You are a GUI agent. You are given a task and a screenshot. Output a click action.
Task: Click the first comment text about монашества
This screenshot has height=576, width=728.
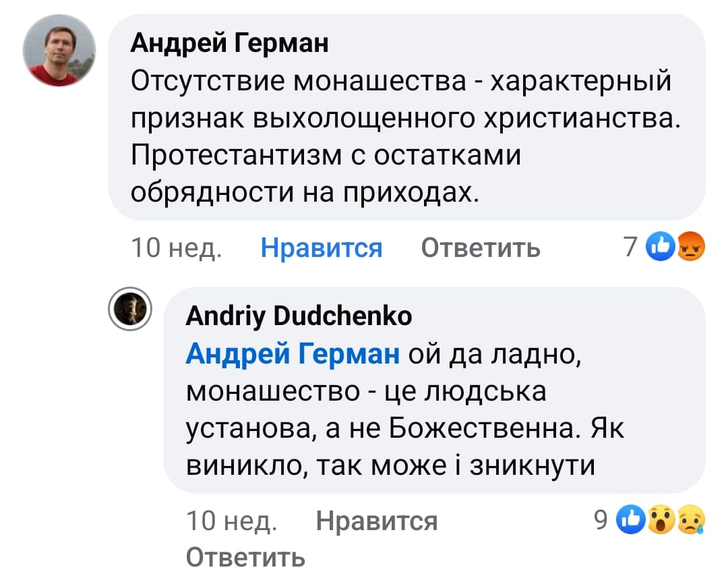point(405,136)
